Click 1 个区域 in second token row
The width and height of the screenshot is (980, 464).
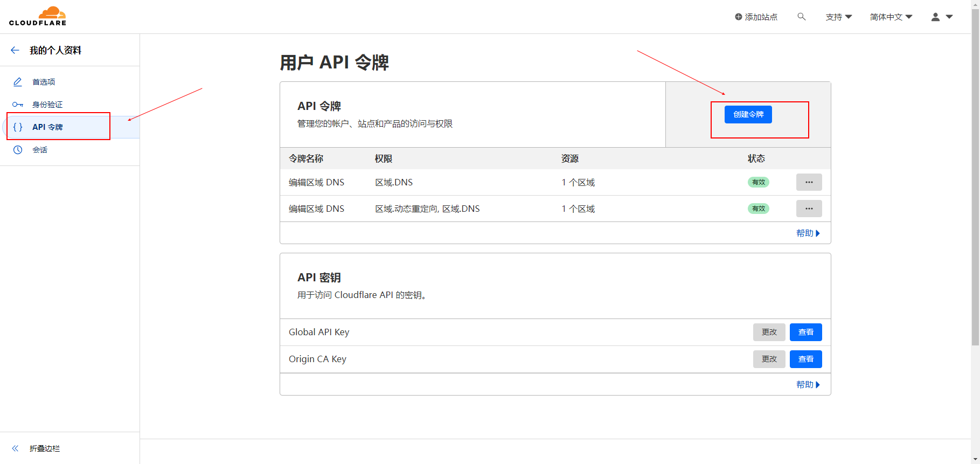point(578,209)
